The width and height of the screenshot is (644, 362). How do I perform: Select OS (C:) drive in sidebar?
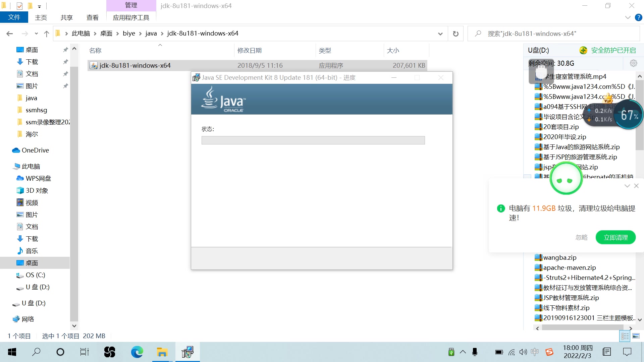point(35,275)
